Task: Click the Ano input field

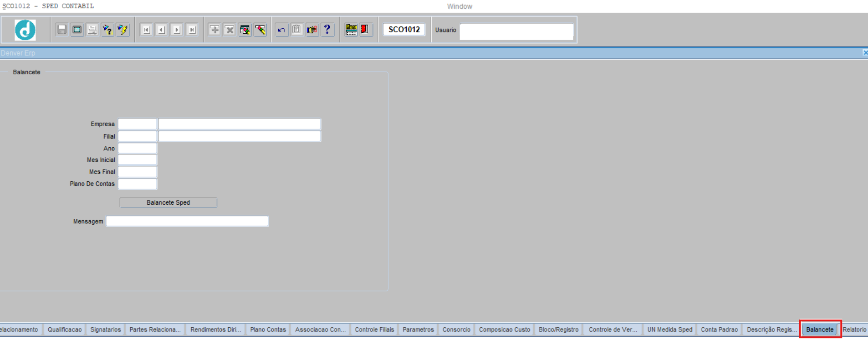Action: click(137, 148)
